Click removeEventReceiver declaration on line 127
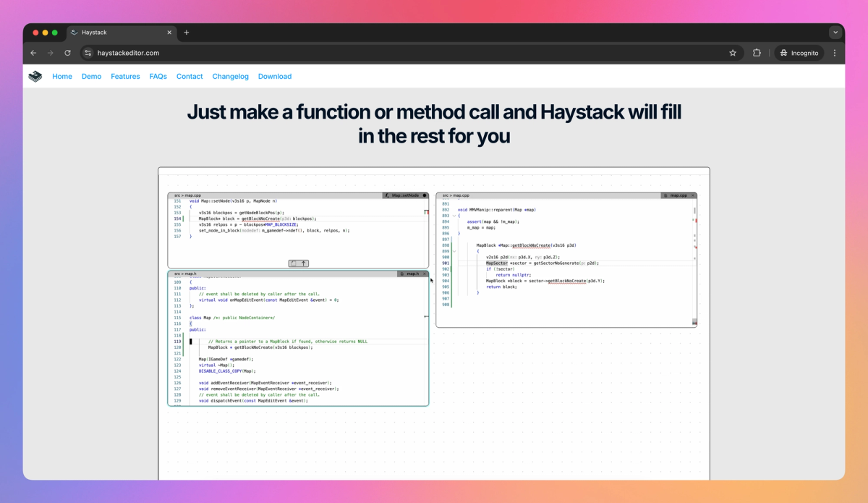This screenshot has height=503, width=868. (269, 389)
